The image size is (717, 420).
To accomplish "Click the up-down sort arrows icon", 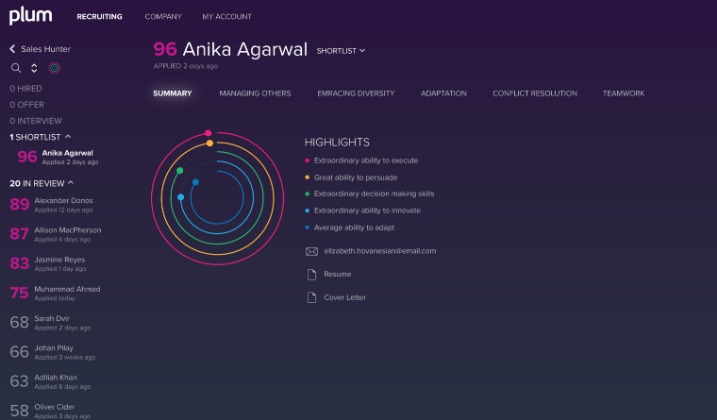I will pyautogui.click(x=34, y=68).
